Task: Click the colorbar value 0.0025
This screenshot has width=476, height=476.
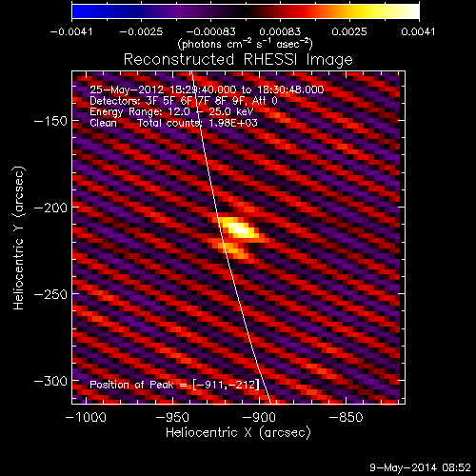Action: [349, 31]
